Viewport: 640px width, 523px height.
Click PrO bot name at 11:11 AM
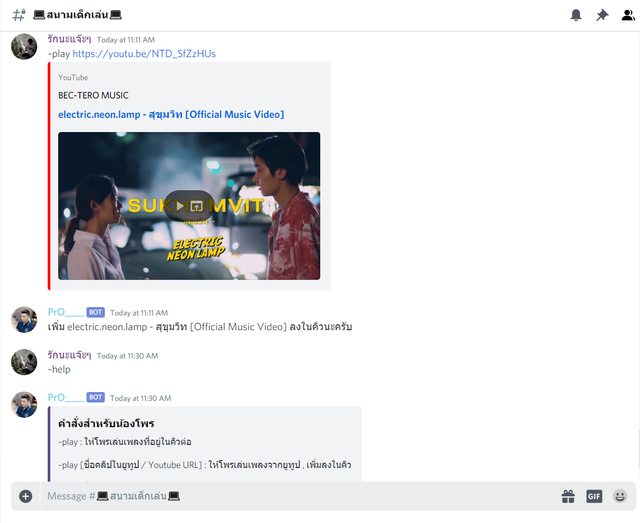65,312
